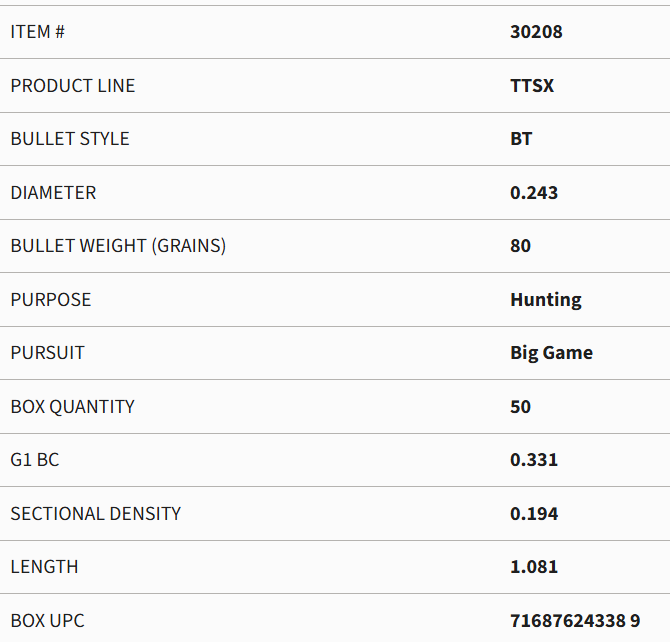Click the BULLET STYLE label
The width and height of the screenshot is (670, 642).
coord(70,139)
